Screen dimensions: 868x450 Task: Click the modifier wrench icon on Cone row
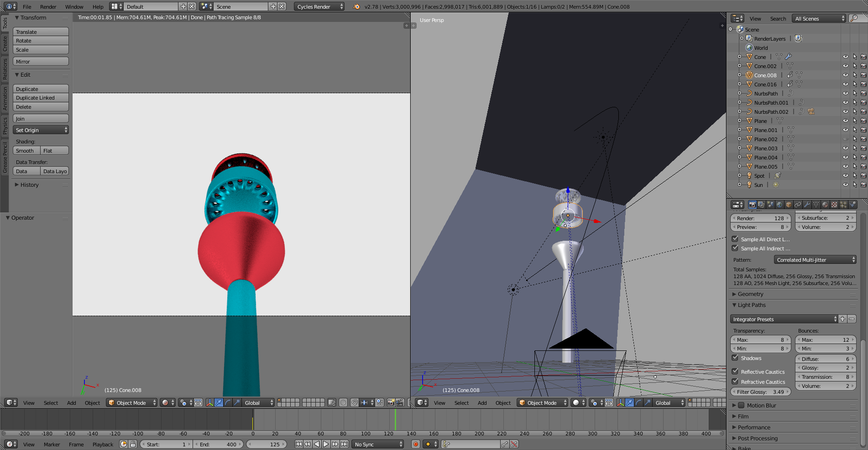788,57
